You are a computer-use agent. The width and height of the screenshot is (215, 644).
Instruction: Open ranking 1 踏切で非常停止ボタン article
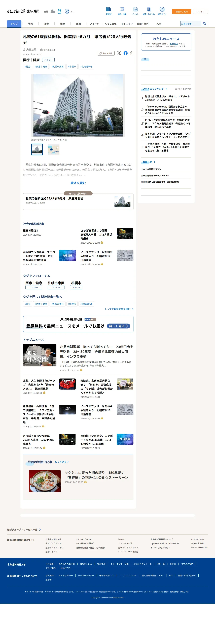coord(167,98)
